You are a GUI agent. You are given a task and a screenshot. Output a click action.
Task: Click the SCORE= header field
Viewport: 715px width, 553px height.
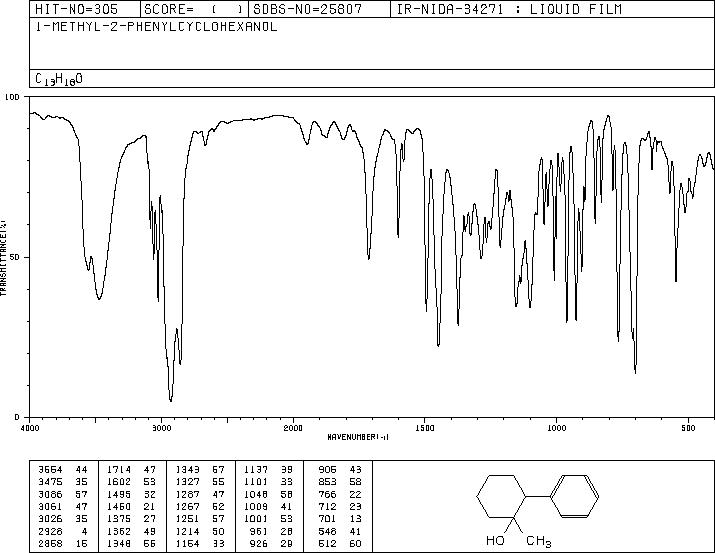tap(193, 9)
